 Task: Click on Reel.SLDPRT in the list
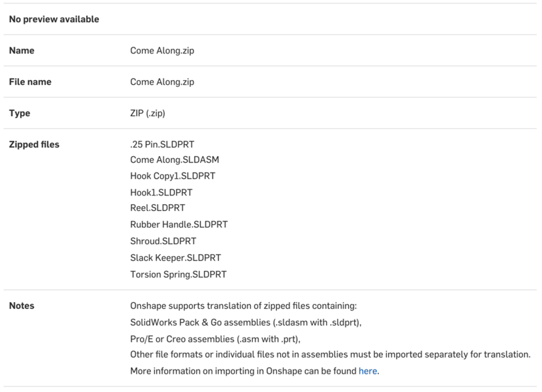coord(158,208)
